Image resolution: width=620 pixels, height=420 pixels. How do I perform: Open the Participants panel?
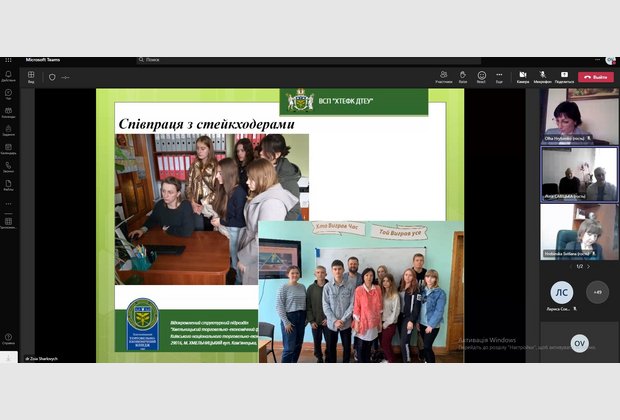coord(443,76)
